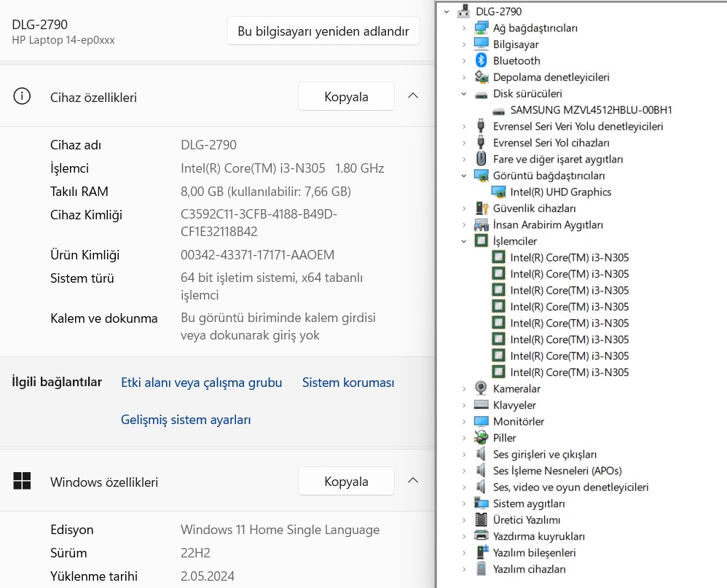727x588 pixels.
Task: Select the Sistem aygıtları tree item
Action: (x=529, y=503)
